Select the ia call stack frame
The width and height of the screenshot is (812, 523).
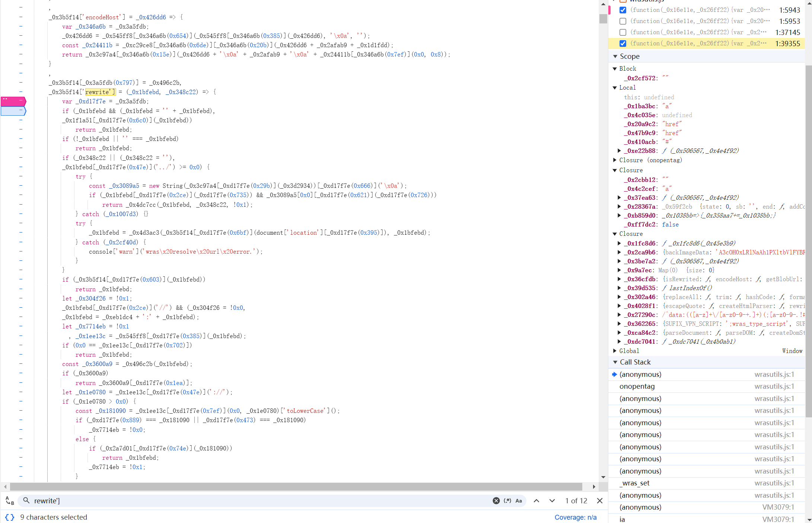pyautogui.click(x=706, y=519)
